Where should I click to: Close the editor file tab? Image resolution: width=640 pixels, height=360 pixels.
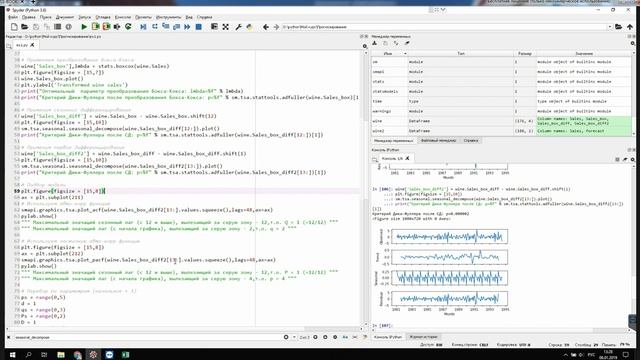coord(32,45)
